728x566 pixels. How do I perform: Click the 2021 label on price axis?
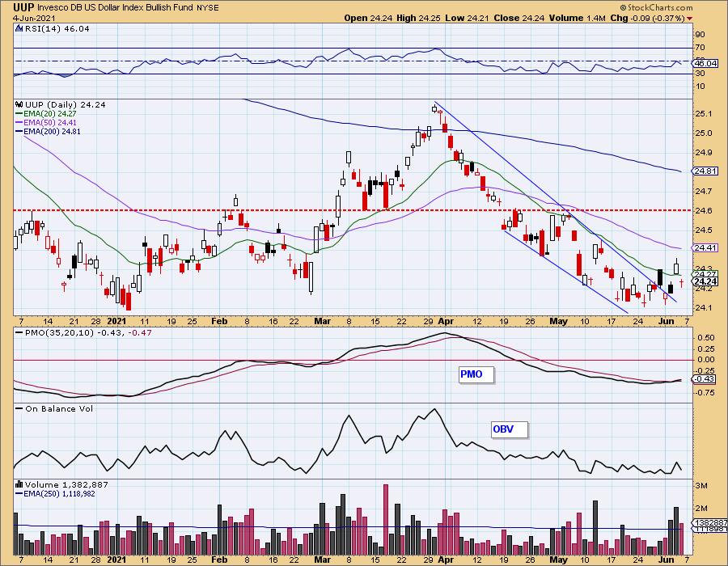(116, 321)
